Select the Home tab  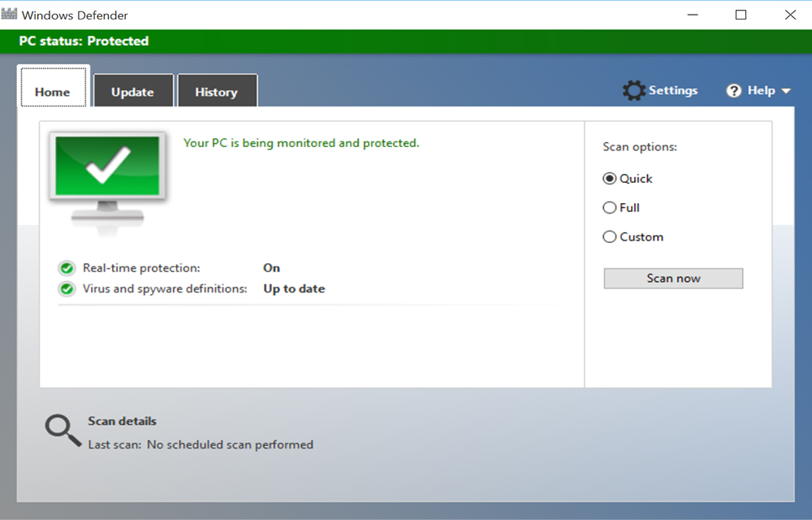coord(53,92)
